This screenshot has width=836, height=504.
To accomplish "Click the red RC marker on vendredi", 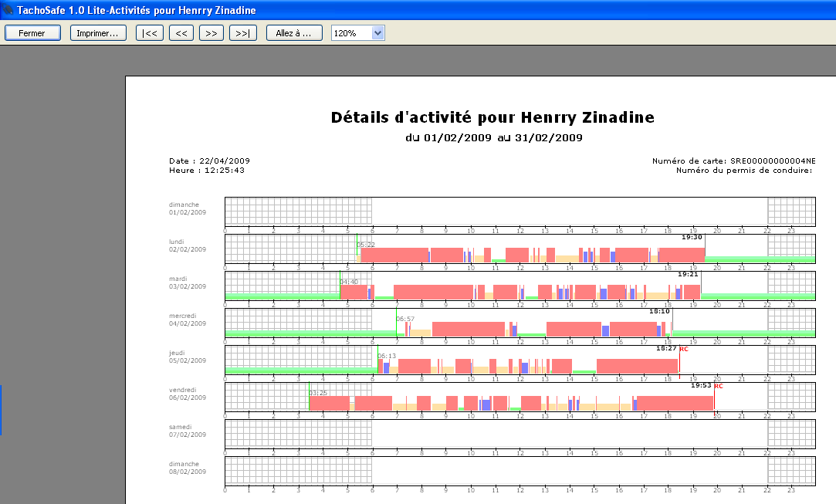I will [x=718, y=386].
